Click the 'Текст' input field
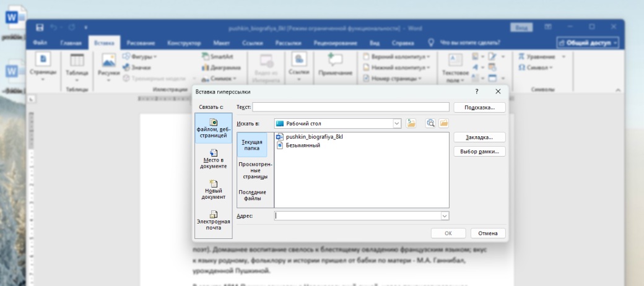Viewport: 644px width, 286px height. click(350, 107)
